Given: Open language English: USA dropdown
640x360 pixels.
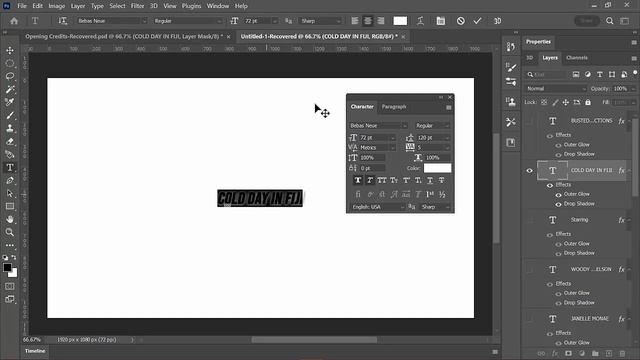Looking at the screenshot, I should [378, 207].
